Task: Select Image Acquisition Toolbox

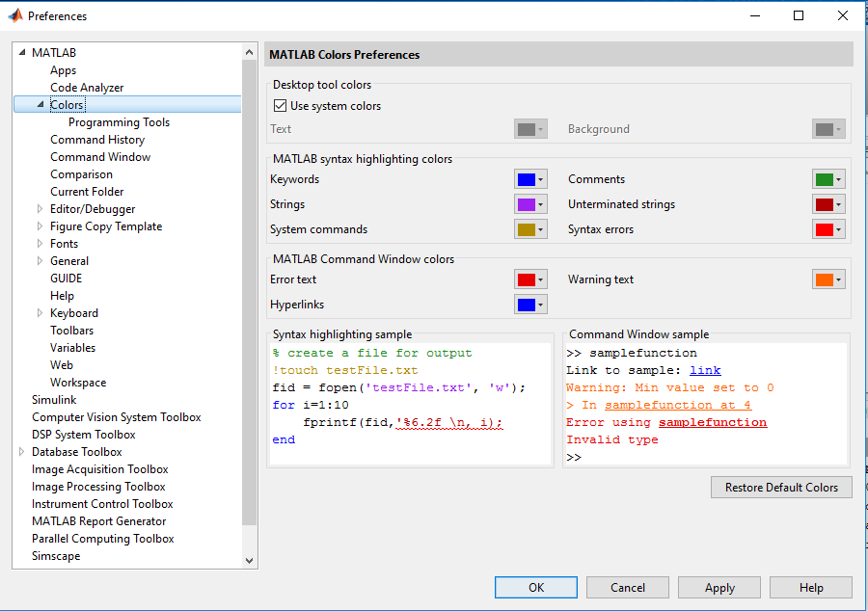Action: click(100, 469)
